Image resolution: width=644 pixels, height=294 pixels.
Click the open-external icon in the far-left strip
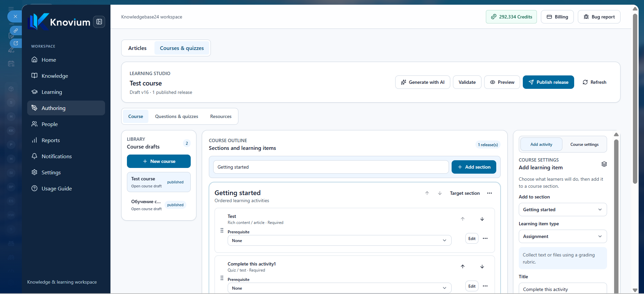[x=16, y=43]
